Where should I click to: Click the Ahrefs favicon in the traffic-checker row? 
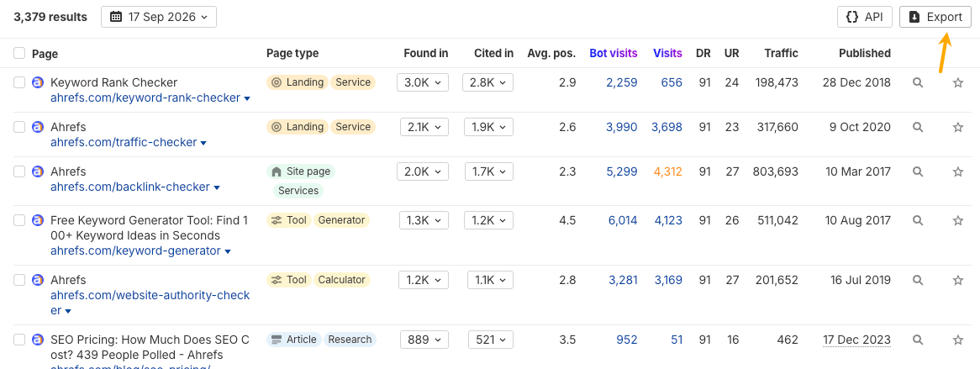pyautogui.click(x=38, y=127)
